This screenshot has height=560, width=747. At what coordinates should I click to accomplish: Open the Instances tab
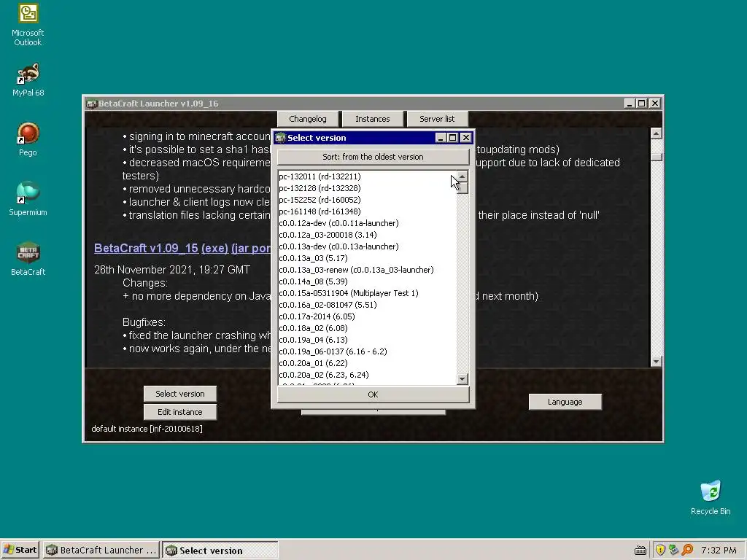click(x=373, y=119)
